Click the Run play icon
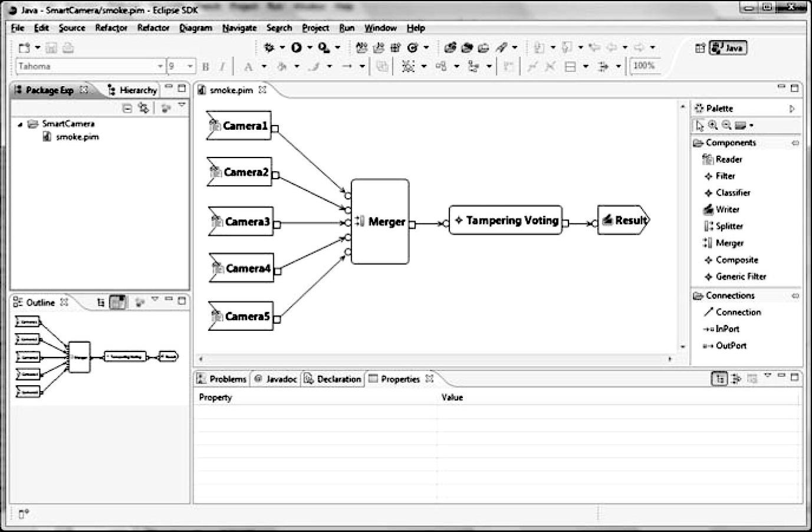 tap(297, 48)
